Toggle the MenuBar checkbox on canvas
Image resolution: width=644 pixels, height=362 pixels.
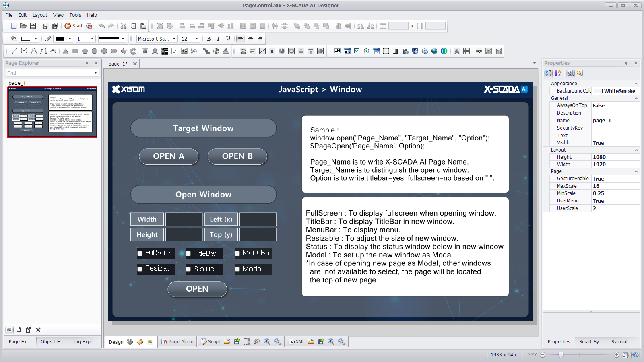coord(237,253)
